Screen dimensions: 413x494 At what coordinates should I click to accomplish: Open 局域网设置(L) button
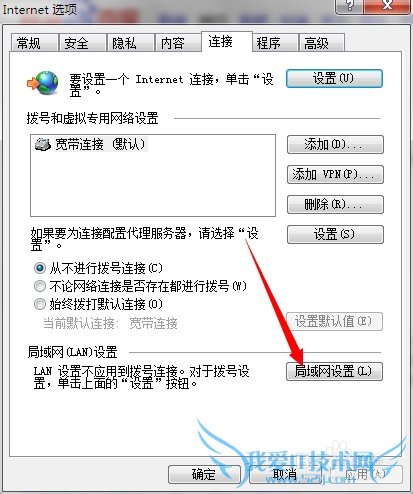coord(334,371)
